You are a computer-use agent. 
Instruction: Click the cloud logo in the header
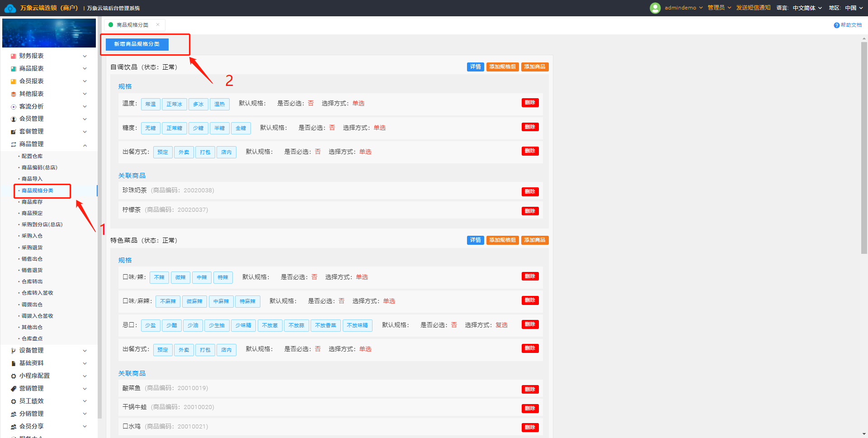(x=10, y=8)
